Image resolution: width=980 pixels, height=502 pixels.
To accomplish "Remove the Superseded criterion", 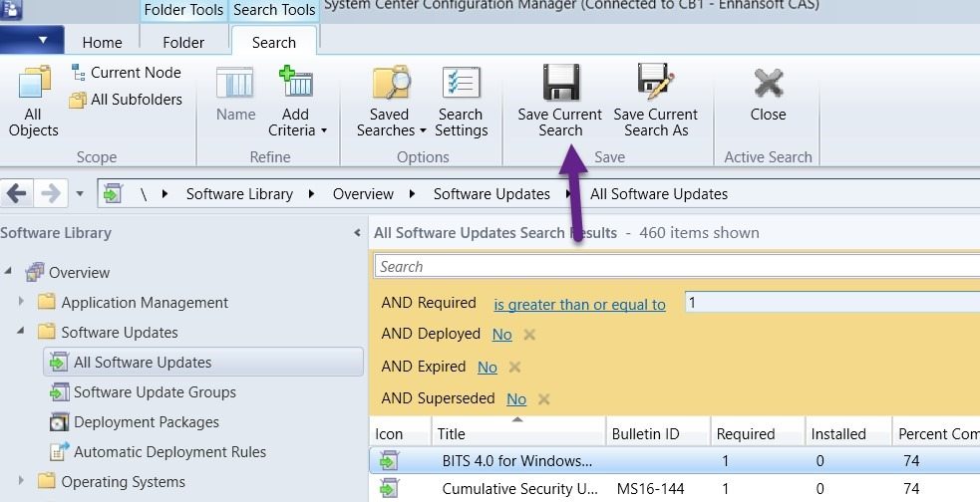I will [x=543, y=399].
